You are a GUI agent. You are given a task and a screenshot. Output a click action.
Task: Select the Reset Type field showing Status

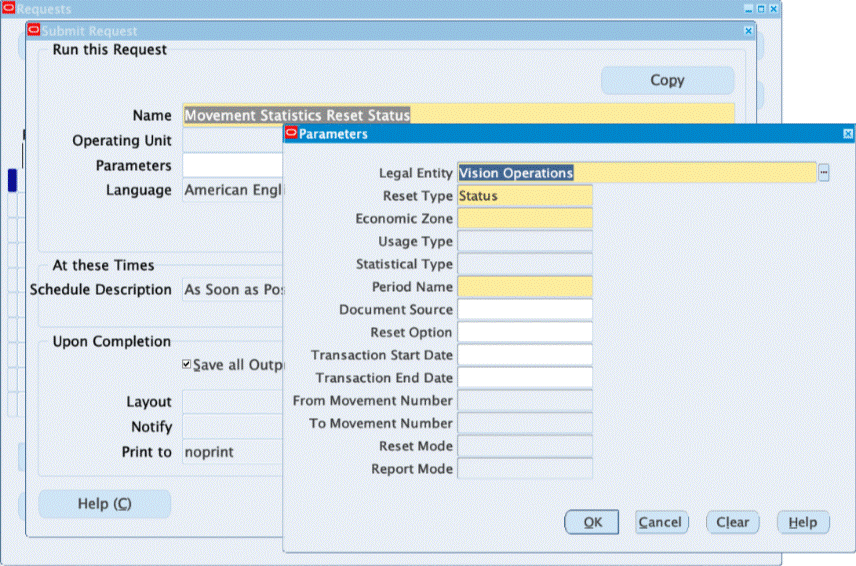[525, 196]
